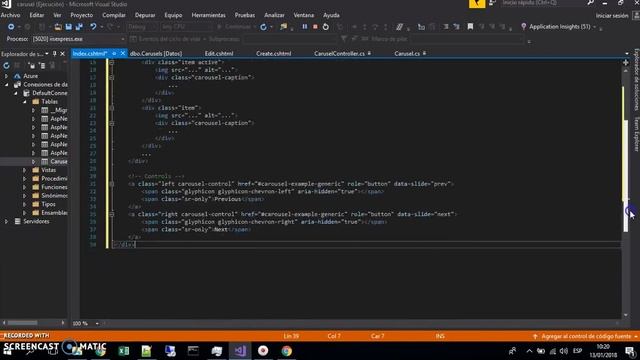The image size is (640, 360).
Task: Expand the Azure node in Server Explorer
Action: pos(6,76)
